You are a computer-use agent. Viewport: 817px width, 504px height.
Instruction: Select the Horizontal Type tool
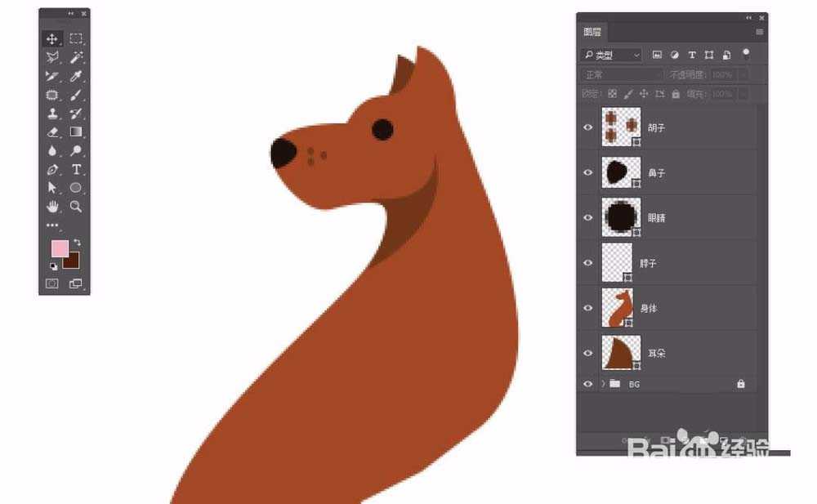click(x=76, y=170)
